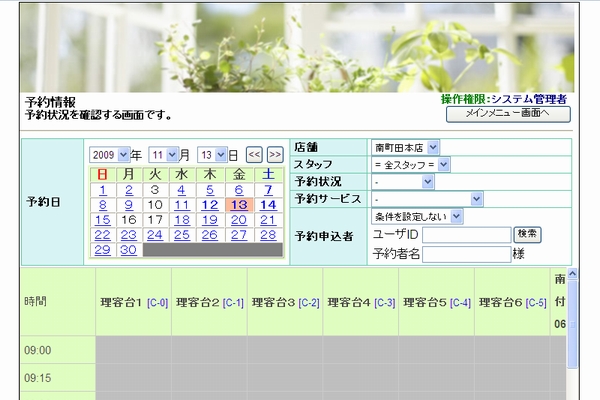Select highlighted date 13 in calendar
Image resolution: width=600 pixels, height=400 pixels.
237,205
